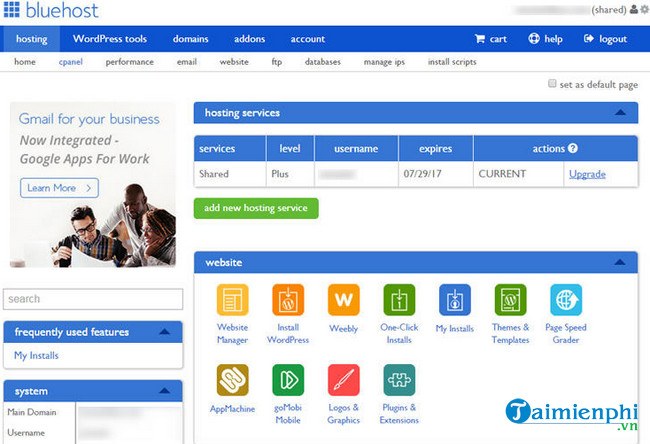Open the help link in the top bar

546,39
